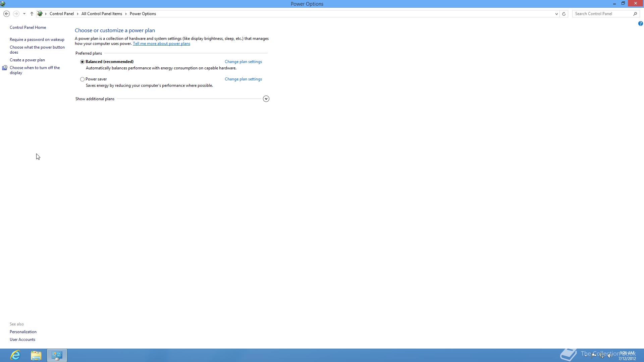This screenshot has width=644, height=362.
Task: Open the blue Help question mark
Action: tap(640, 23)
